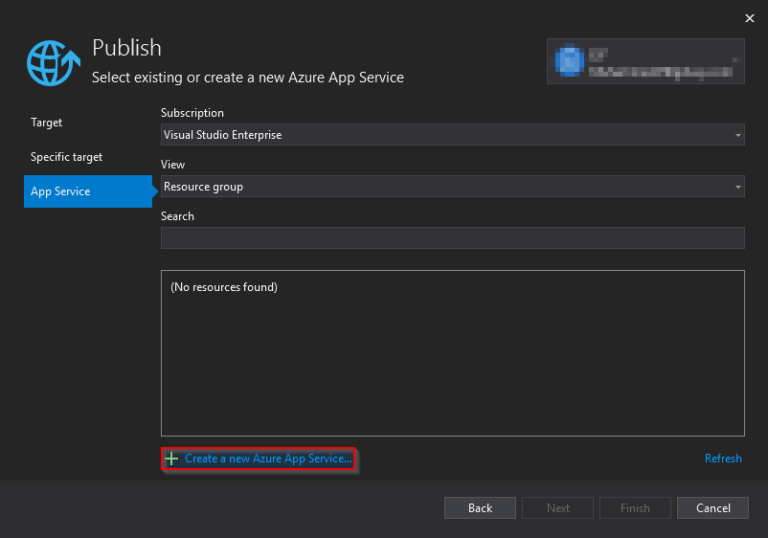Cancel the publish wizard
768x538 pixels.
(713, 508)
